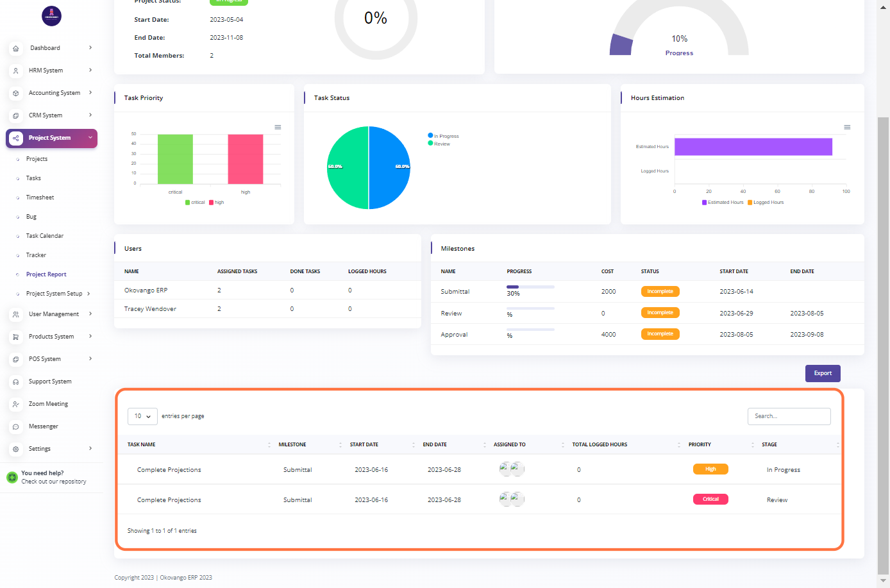Click the Messenger chat bubble icon
This screenshot has width=890, height=588.
coord(16,426)
